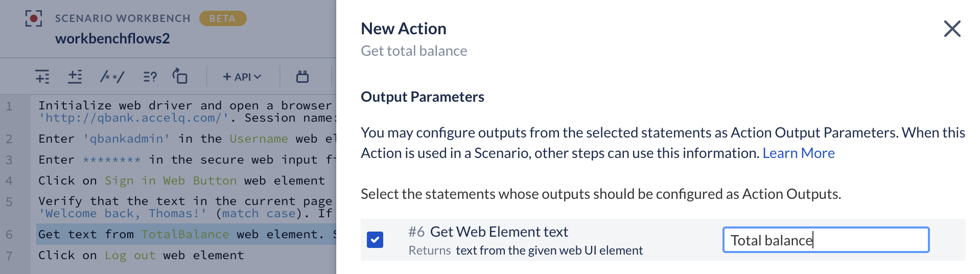Open the + API dropdown
980x274 pixels.
[x=242, y=77]
